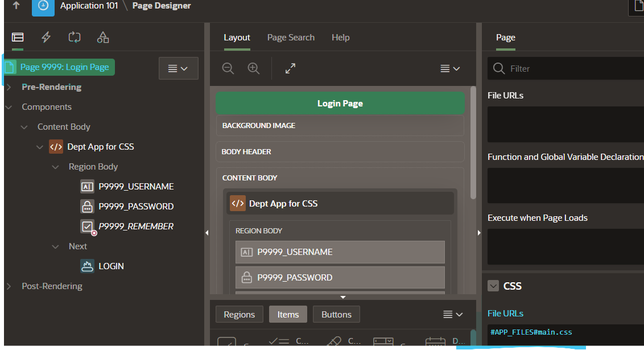Open the Rendering tree tab icon
Image resolution: width=644 pixels, height=350 pixels.
coord(18,38)
